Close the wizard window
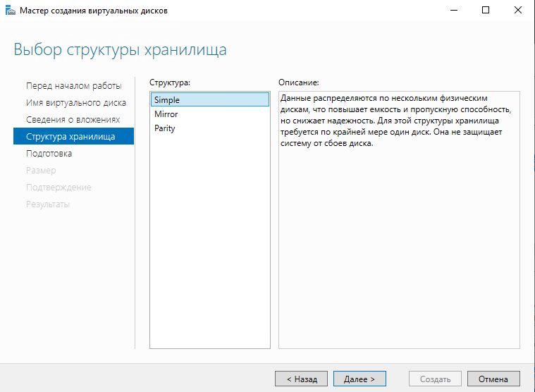 [518, 11]
